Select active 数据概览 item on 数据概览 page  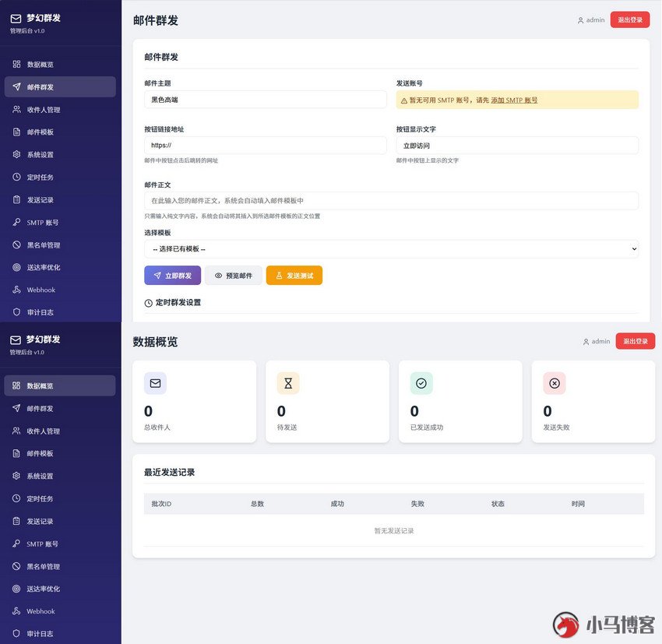click(x=60, y=385)
